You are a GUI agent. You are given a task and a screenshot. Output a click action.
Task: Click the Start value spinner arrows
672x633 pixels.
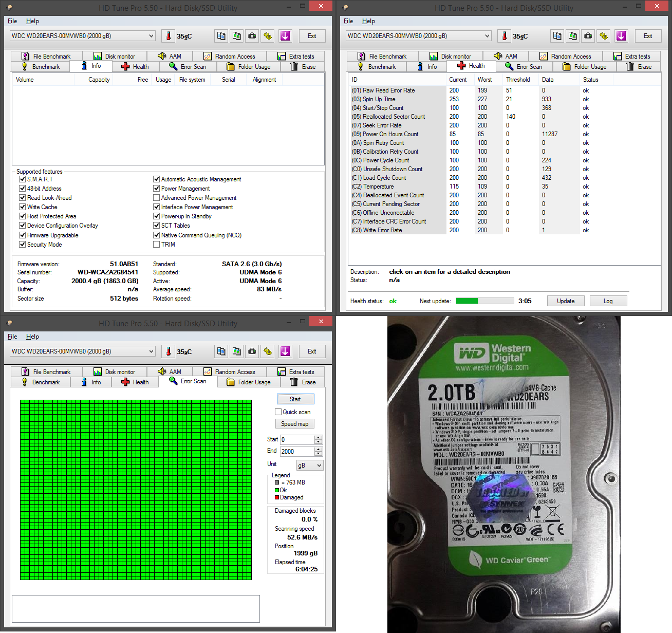tap(319, 440)
